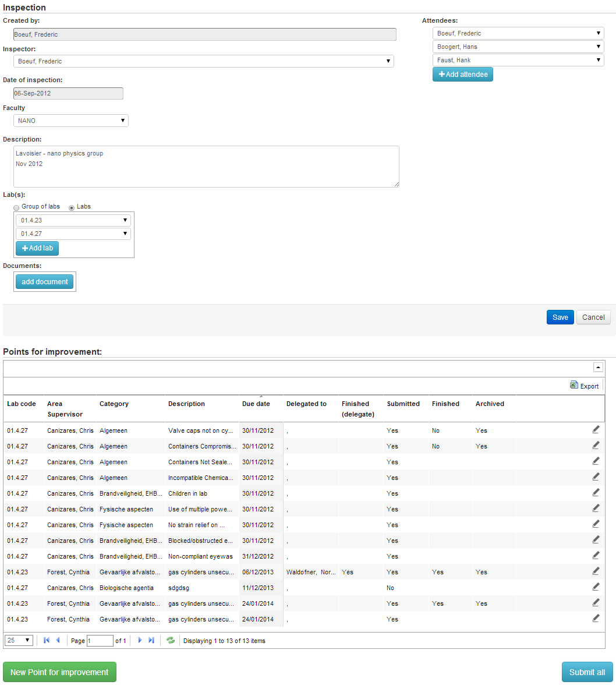Screen dimensions: 616x685
Task: Edit the 'Containers Not Seale...' row
Action: (596, 461)
